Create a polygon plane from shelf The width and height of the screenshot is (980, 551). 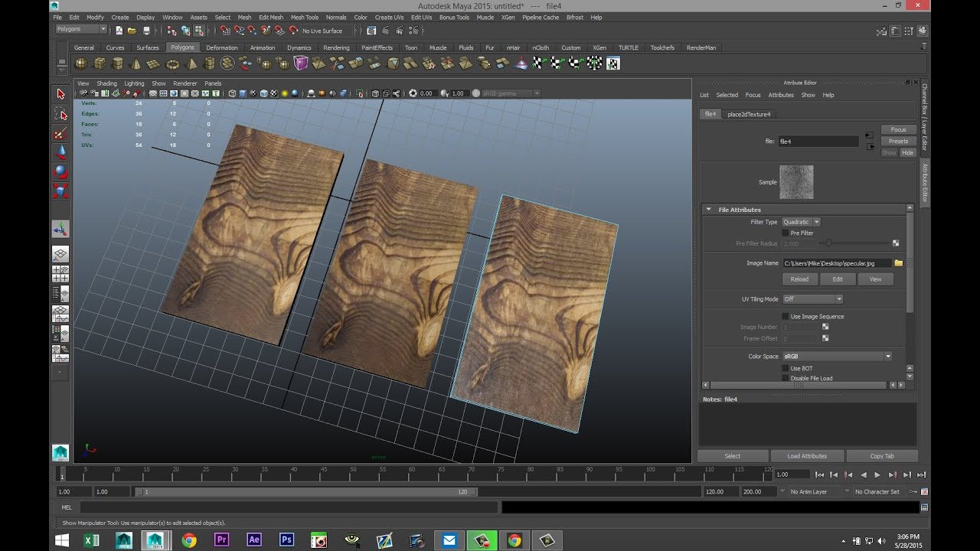coord(155,64)
